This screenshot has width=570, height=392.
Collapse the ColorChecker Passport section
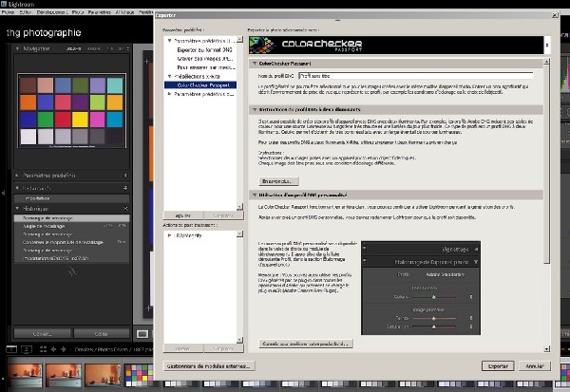click(x=255, y=64)
